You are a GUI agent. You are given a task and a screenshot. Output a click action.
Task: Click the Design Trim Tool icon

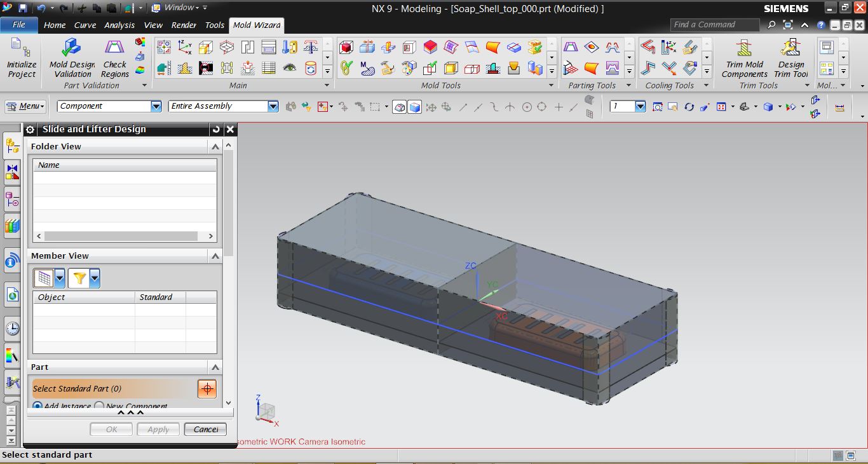pyautogui.click(x=790, y=58)
